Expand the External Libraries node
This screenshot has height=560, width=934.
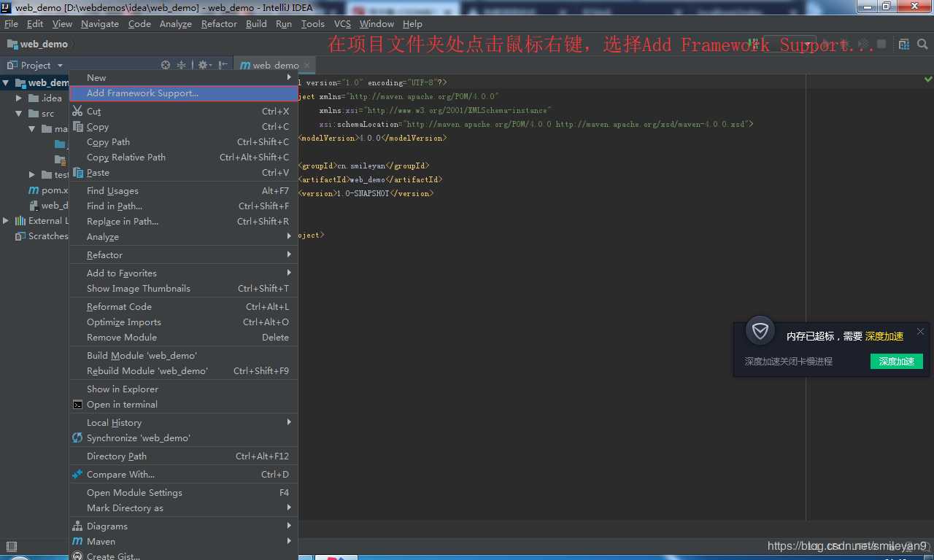(x=7, y=220)
